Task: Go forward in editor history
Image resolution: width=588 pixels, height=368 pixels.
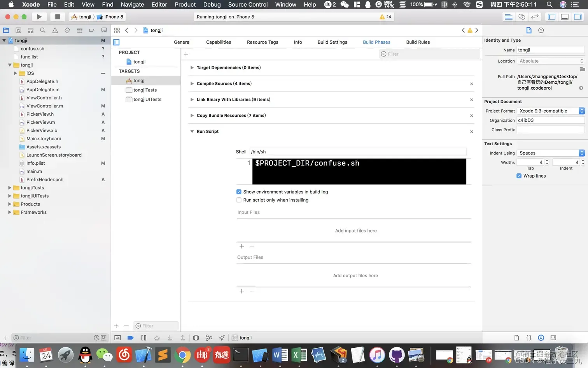Action: pyautogui.click(x=136, y=30)
